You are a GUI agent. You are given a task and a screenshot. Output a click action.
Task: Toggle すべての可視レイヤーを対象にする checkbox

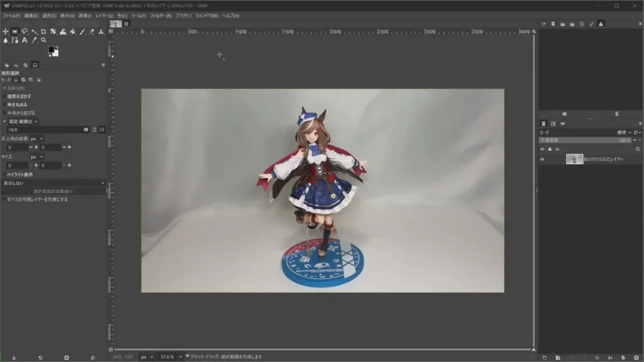tap(4, 199)
